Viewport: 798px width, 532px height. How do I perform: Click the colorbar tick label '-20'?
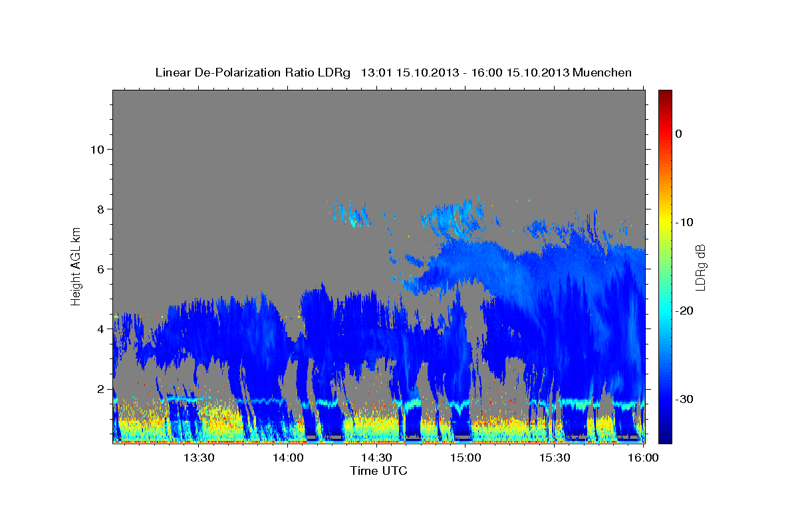click(x=684, y=311)
